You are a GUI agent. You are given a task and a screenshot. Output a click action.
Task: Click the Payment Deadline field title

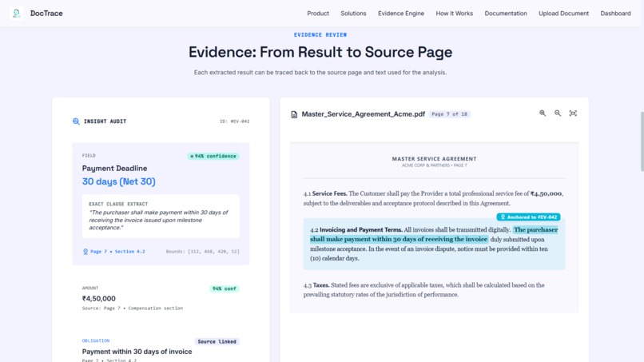[114, 168]
